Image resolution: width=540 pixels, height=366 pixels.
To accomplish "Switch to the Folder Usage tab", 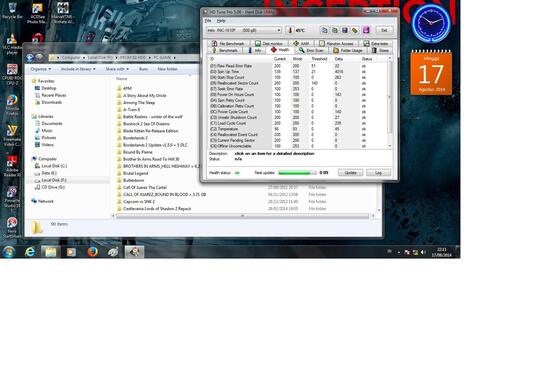I will (348, 50).
